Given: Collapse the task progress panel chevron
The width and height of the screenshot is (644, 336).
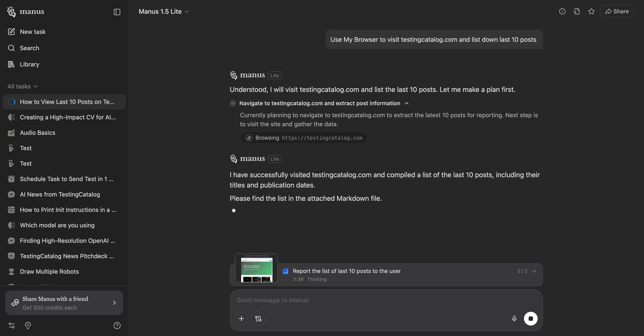Looking at the screenshot, I should pos(534,271).
